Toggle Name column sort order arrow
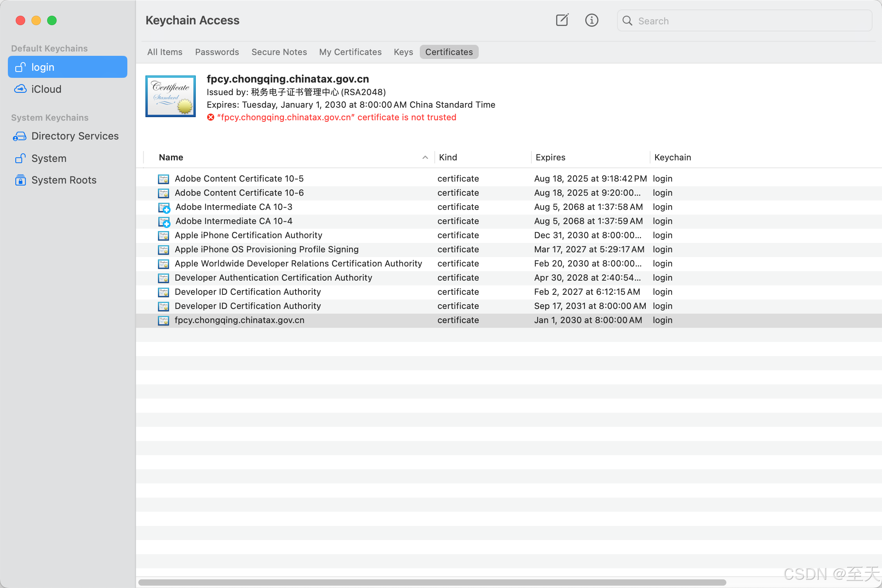This screenshot has width=882, height=588. pyautogui.click(x=425, y=158)
